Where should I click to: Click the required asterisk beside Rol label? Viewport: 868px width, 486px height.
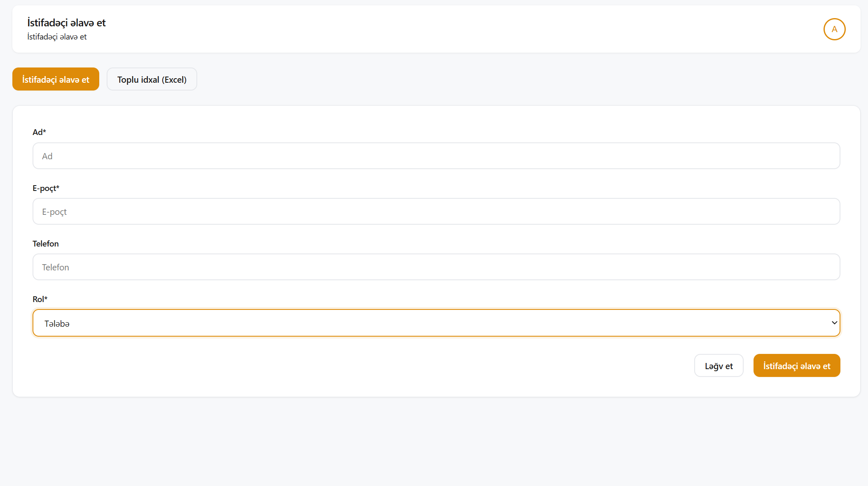pyautogui.click(x=46, y=298)
